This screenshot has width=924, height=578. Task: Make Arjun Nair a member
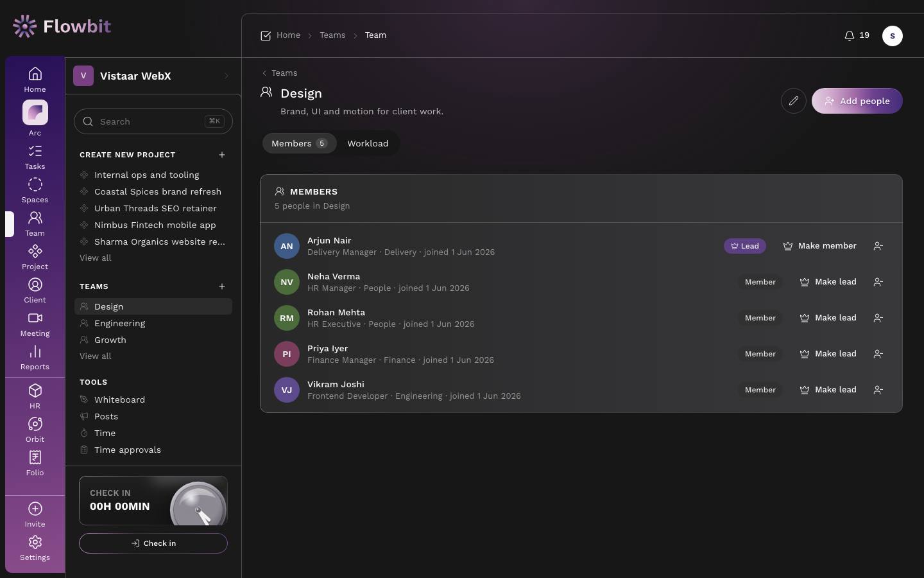pyautogui.click(x=819, y=246)
